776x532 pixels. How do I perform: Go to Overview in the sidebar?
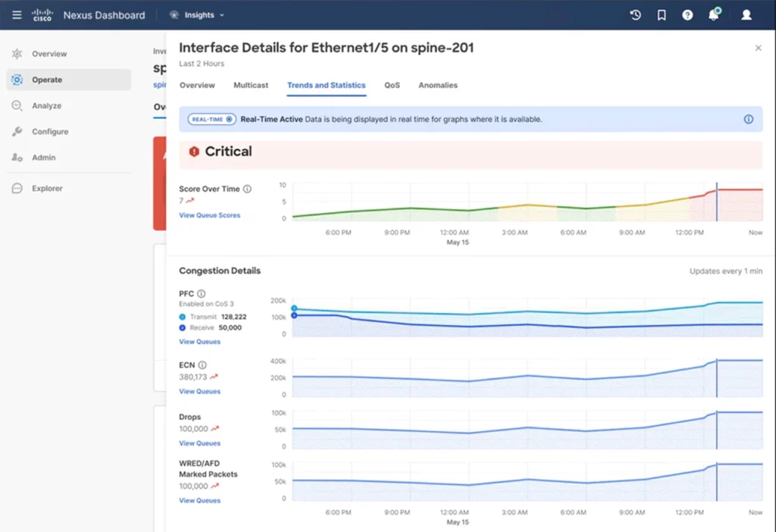coord(69,54)
